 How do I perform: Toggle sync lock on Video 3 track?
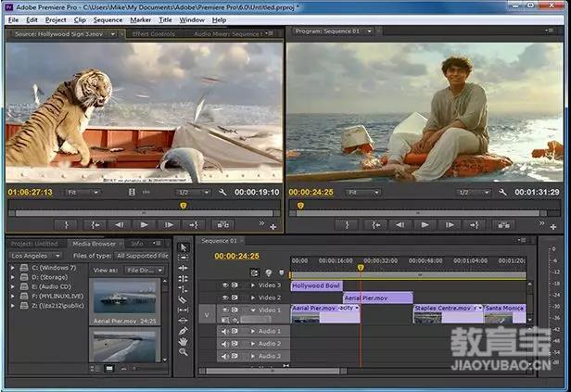point(235,285)
